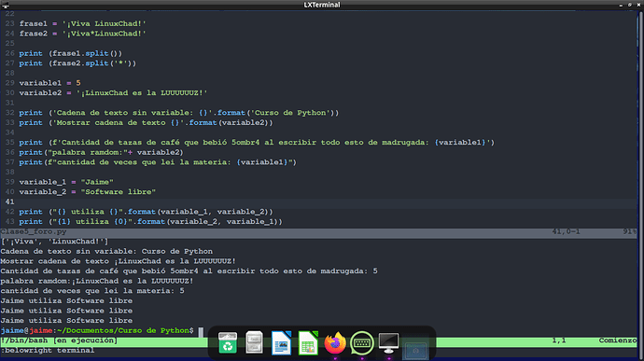
Task: Close the LXTerminal window
Action: [x=638, y=5]
